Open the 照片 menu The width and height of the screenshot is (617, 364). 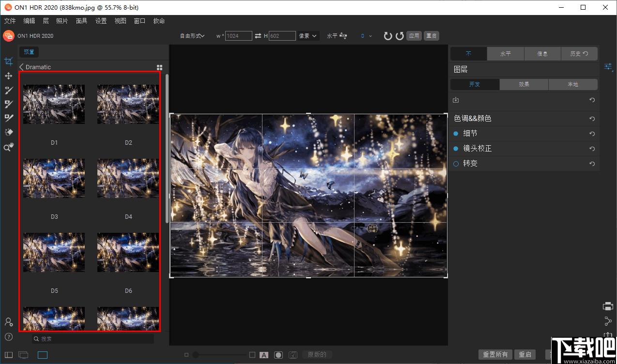[62, 21]
